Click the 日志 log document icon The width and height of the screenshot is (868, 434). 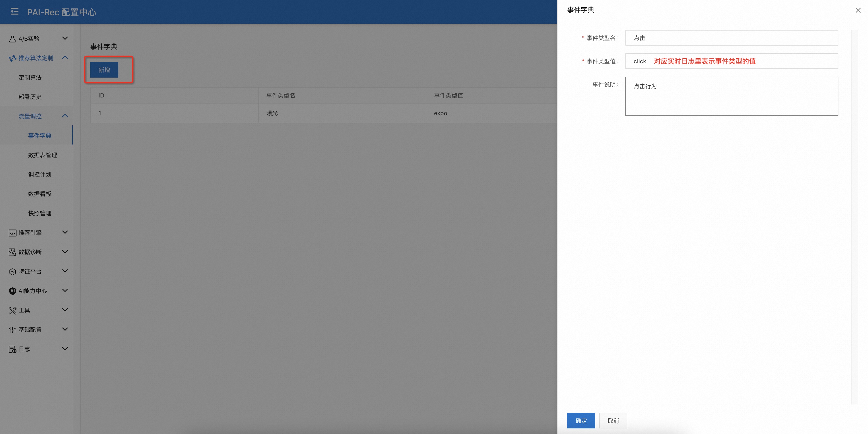coord(12,349)
